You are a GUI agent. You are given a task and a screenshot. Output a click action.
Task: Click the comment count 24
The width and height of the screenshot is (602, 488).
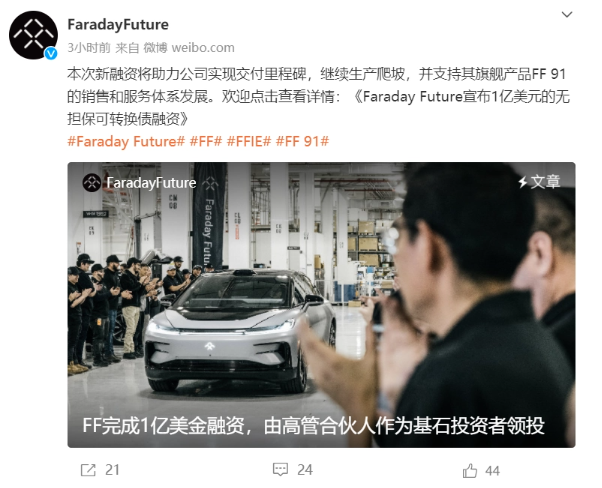(x=305, y=470)
